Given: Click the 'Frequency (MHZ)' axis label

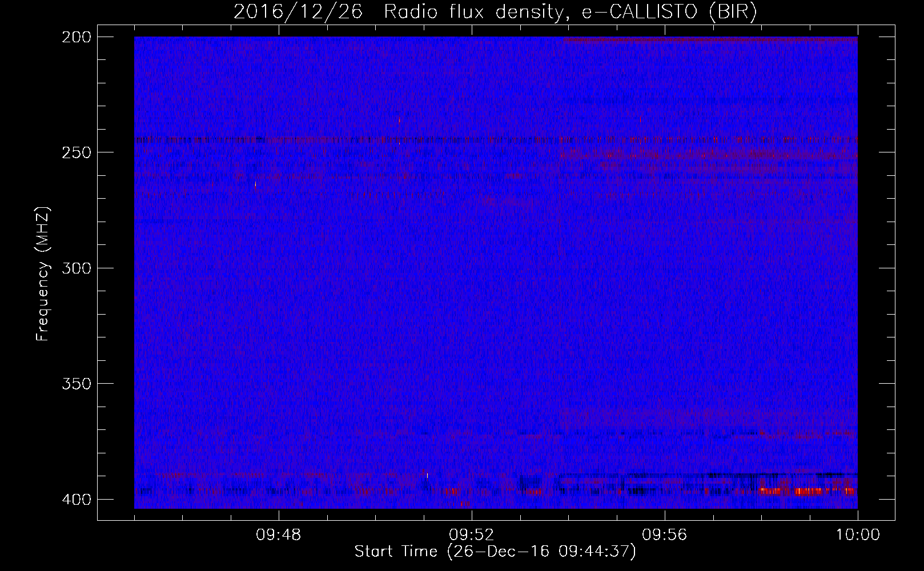Looking at the screenshot, I should (43, 274).
